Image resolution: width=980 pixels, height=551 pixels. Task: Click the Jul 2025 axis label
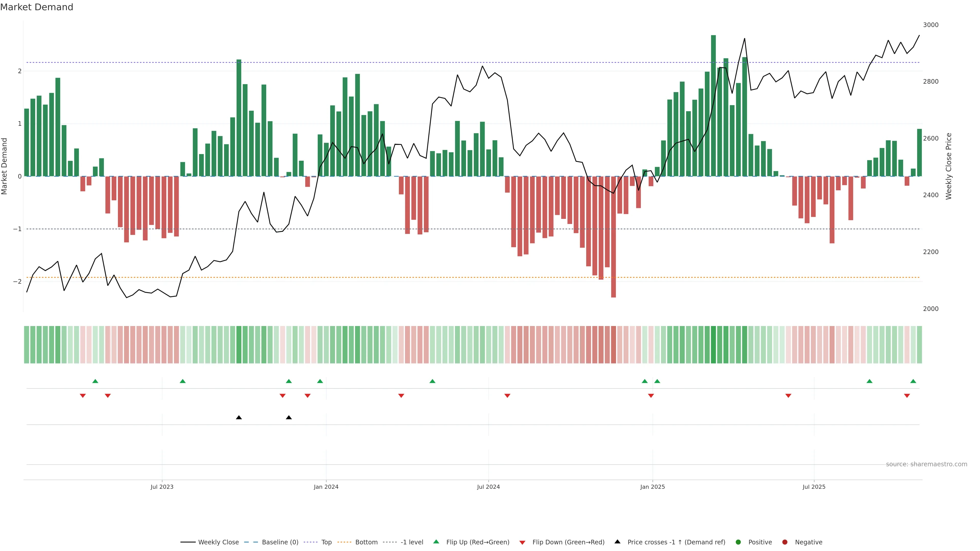click(x=814, y=487)
